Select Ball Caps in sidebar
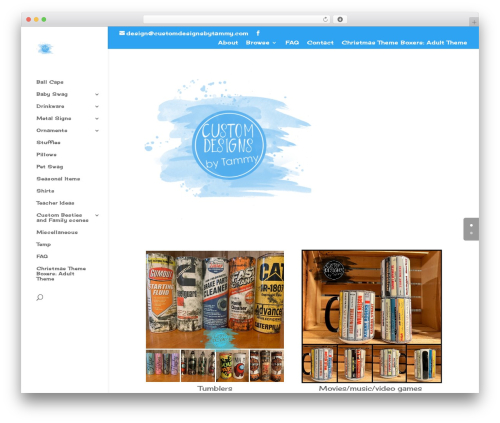Image resolution: width=500 pixels, height=423 pixels. click(50, 82)
